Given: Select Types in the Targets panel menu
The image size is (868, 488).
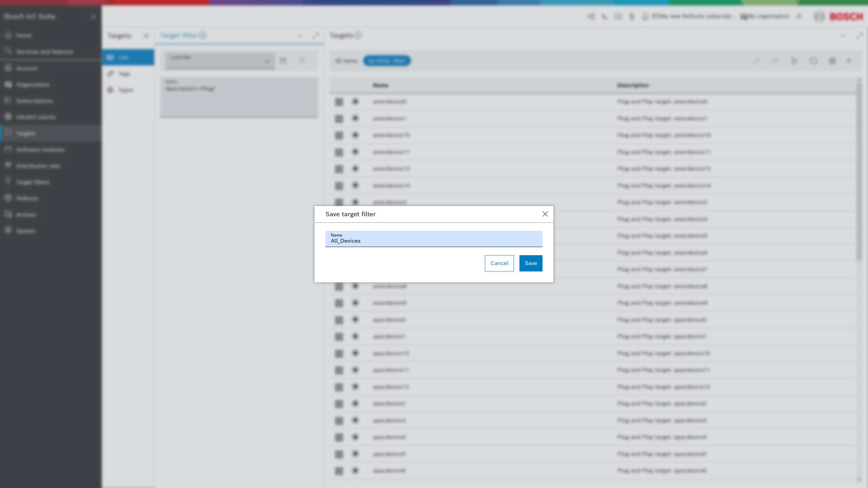Looking at the screenshot, I should click(x=125, y=90).
